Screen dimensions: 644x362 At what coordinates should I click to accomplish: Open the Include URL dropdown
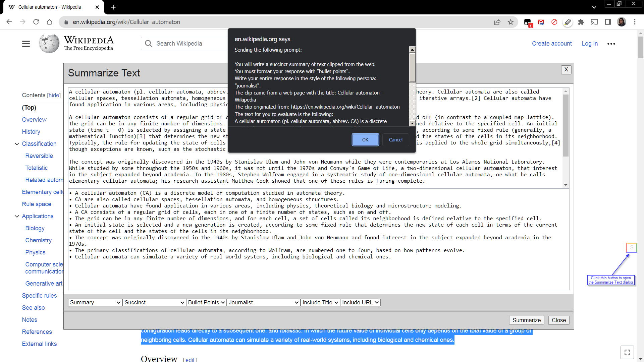[361, 302]
